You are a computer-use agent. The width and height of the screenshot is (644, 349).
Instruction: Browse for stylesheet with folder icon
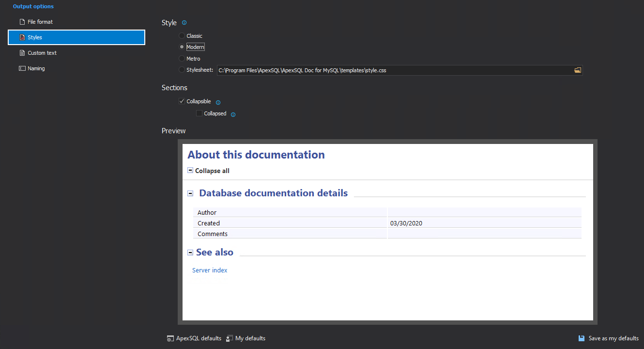point(577,70)
